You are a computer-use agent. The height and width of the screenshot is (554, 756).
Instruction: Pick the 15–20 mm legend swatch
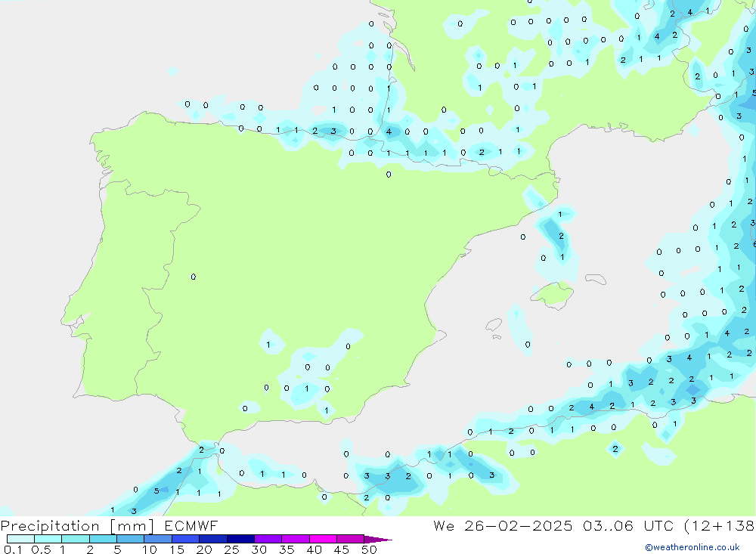[186, 539]
